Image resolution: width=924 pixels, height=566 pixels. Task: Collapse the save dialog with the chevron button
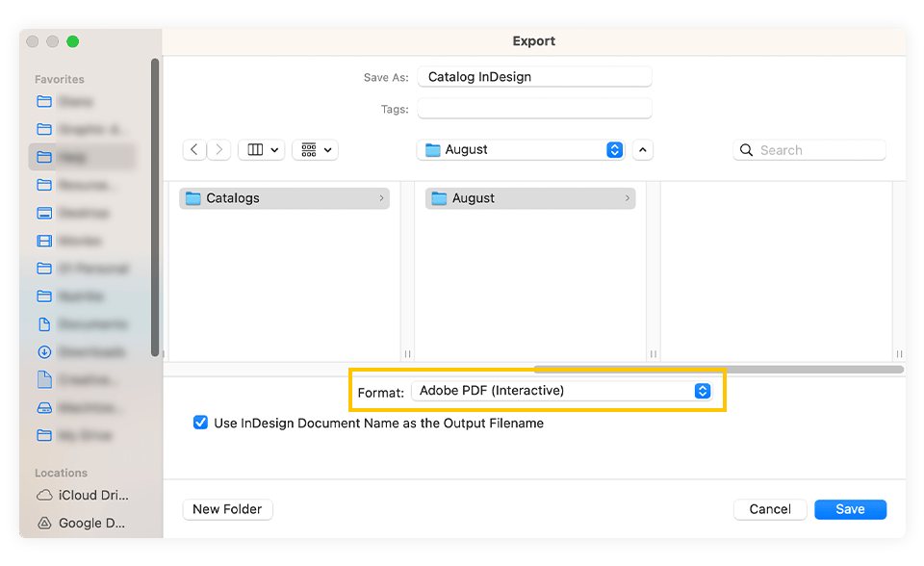click(x=642, y=149)
